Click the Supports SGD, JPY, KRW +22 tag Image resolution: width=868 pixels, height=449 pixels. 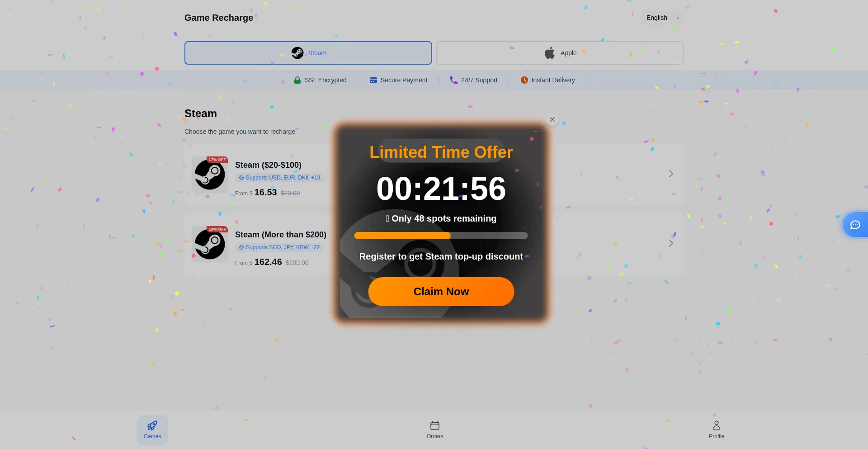[x=279, y=247]
